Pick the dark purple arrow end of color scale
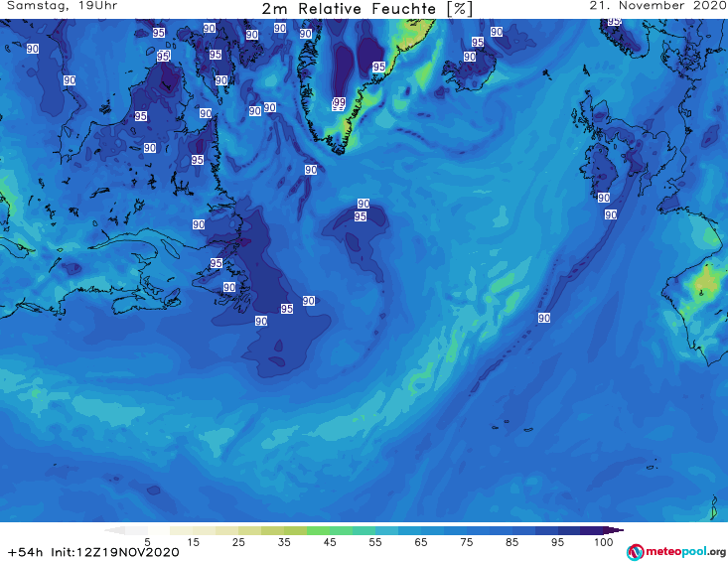 click(616, 530)
